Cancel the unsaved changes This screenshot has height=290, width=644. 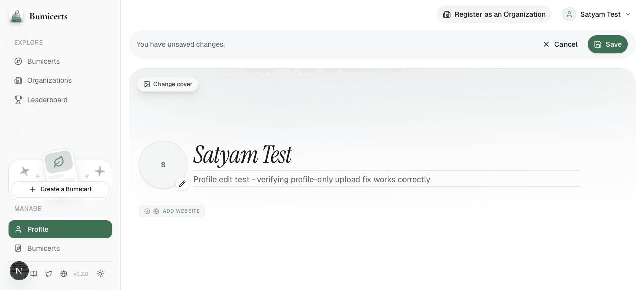[x=560, y=44]
